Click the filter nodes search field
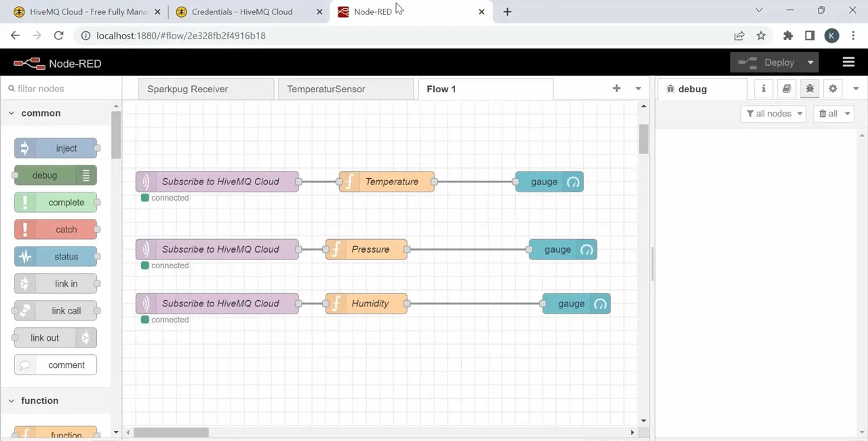868x441 pixels. coord(61,89)
